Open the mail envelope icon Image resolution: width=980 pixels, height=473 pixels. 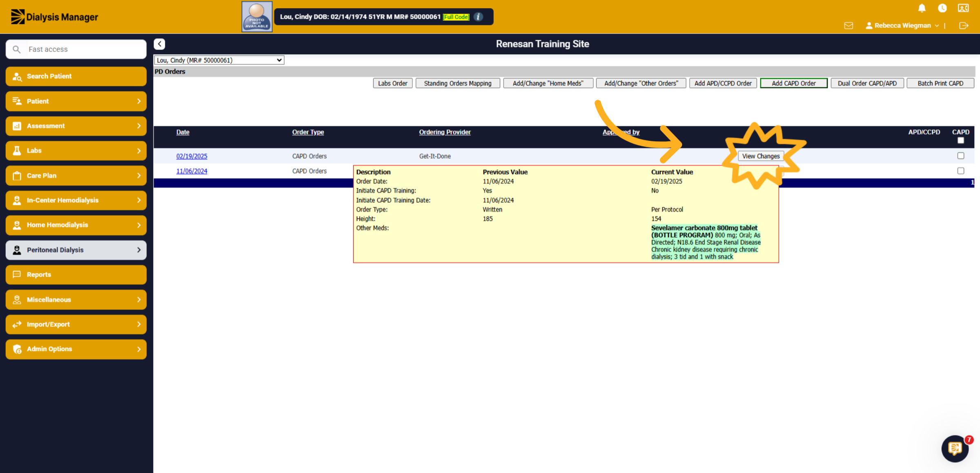point(849,26)
